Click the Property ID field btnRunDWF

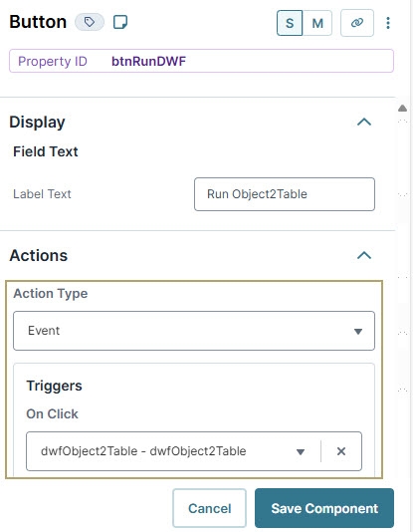[x=201, y=61]
